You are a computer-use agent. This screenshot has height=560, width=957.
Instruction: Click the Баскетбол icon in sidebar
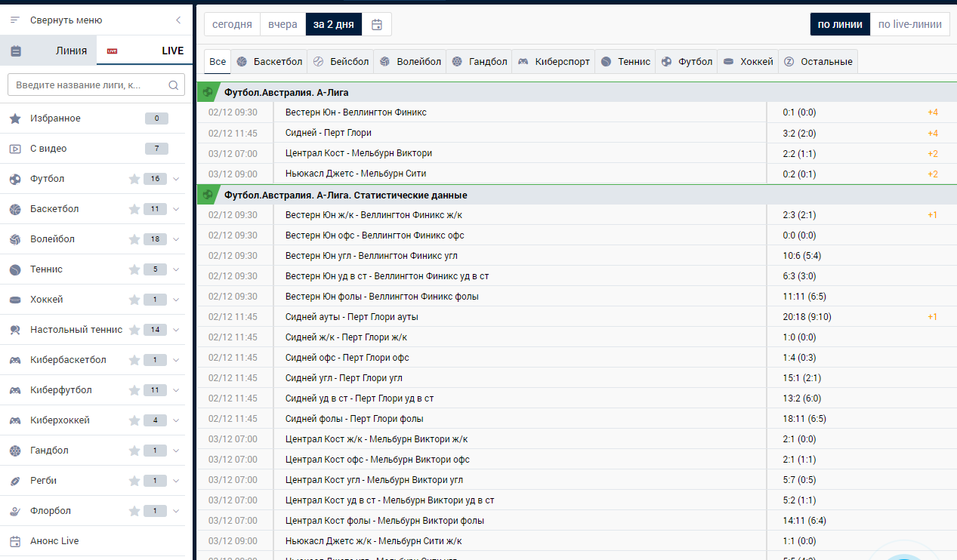[15, 209]
